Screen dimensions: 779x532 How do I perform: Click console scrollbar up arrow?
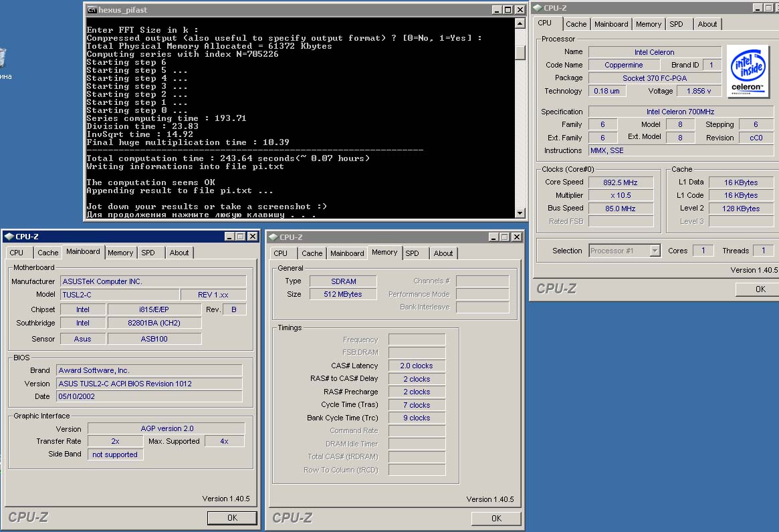(520, 23)
